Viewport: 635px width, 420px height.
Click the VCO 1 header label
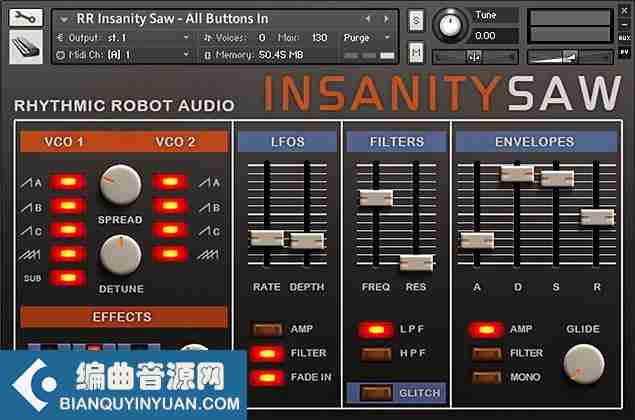click(64, 142)
